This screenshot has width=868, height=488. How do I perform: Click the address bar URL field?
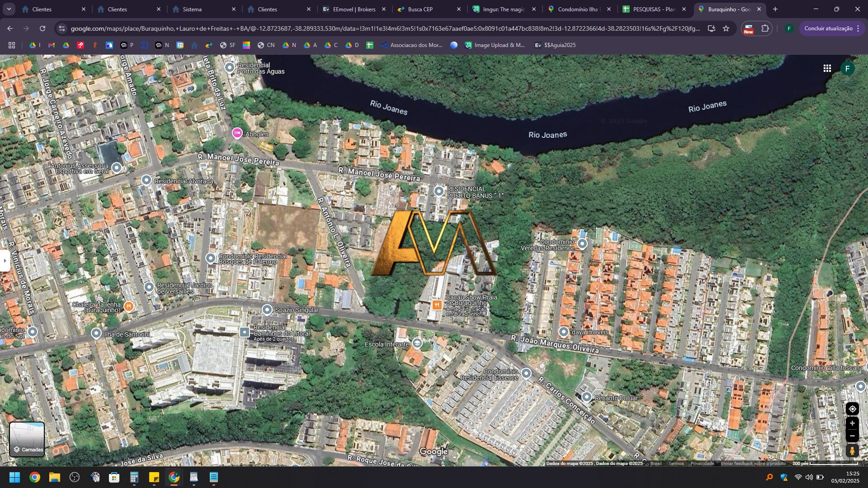click(x=384, y=28)
